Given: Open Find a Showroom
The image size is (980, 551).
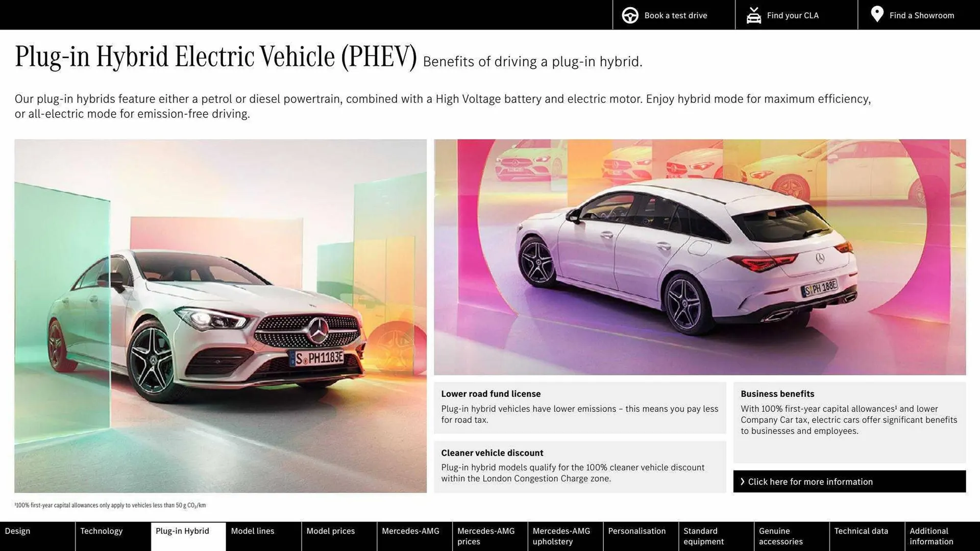Looking at the screenshot, I should click(x=922, y=15).
